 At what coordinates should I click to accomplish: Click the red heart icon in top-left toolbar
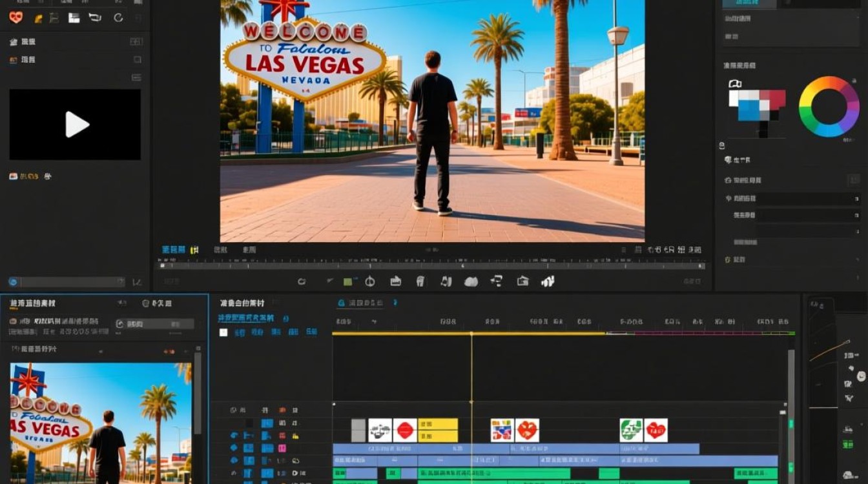pos(16,17)
